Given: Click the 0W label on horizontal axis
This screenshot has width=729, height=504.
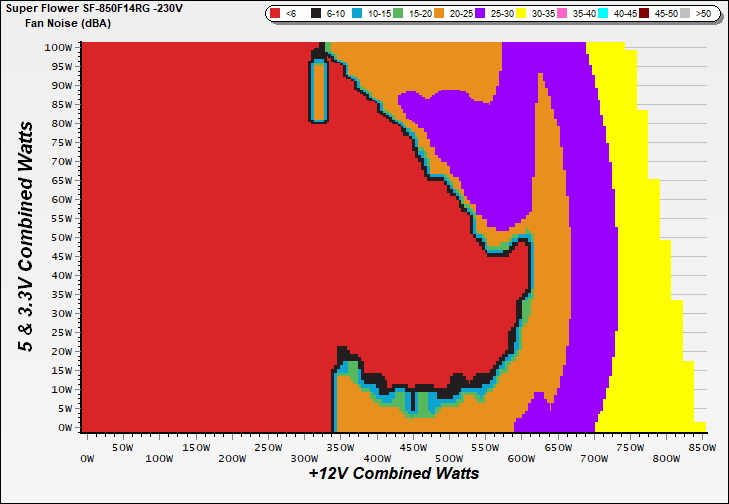Looking at the screenshot, I should 87,458.
